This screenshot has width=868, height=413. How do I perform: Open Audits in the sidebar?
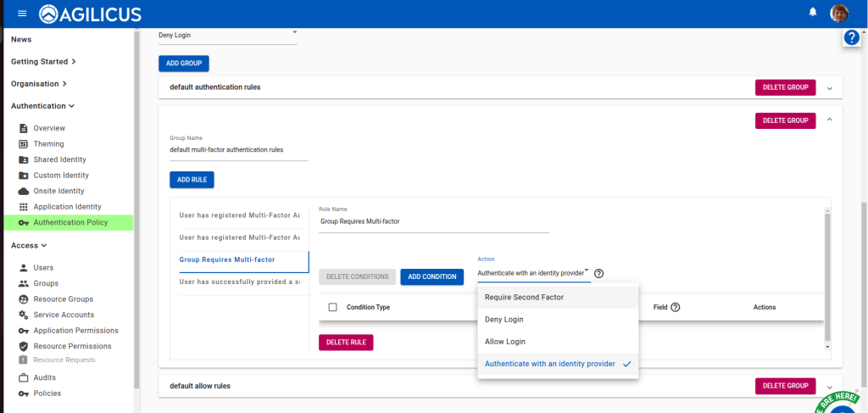(x=44, y=377)
